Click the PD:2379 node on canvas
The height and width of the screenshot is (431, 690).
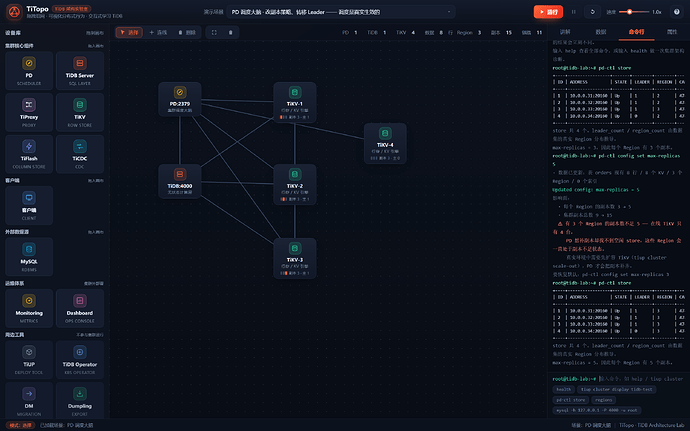click(180, 99)
